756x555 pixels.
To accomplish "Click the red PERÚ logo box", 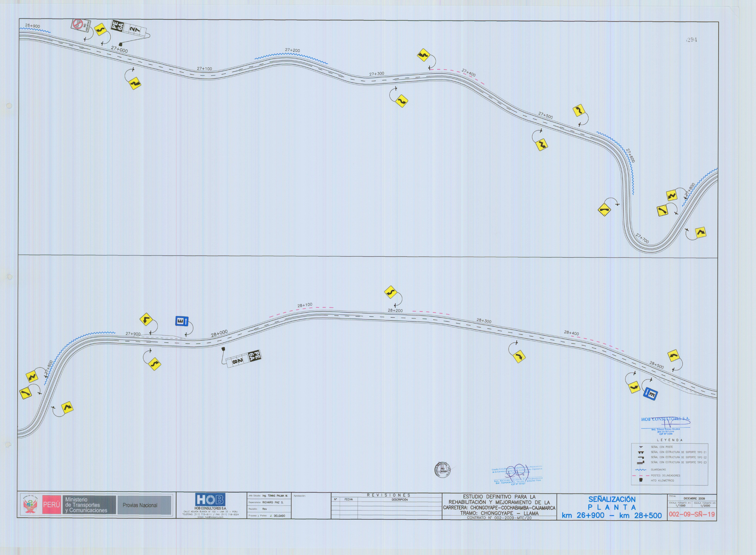I will click(x=51, y=505).
